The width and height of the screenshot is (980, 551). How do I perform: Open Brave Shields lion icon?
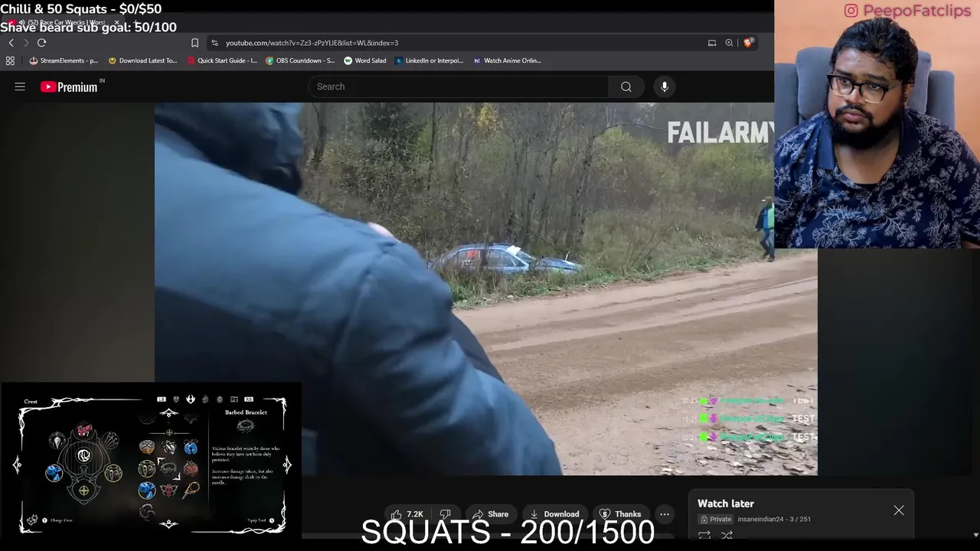point(748,43)
